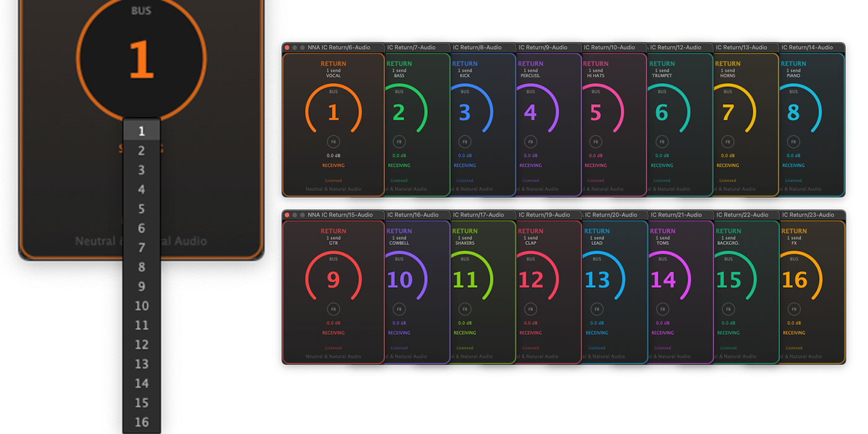Open the Neutral & Natural Audio link
The height and width of the screenshot is (434, 868).
coord(333,188)
